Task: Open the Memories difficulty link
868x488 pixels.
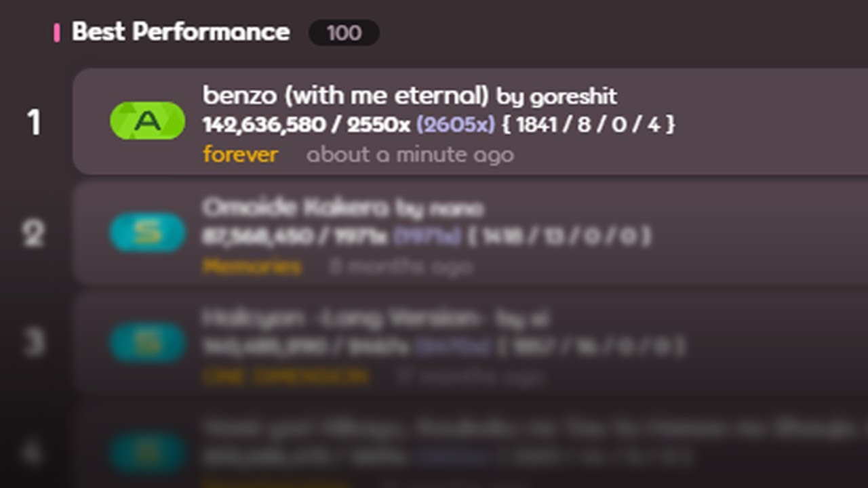Action: pyautogui.click(x=252, y=266)
